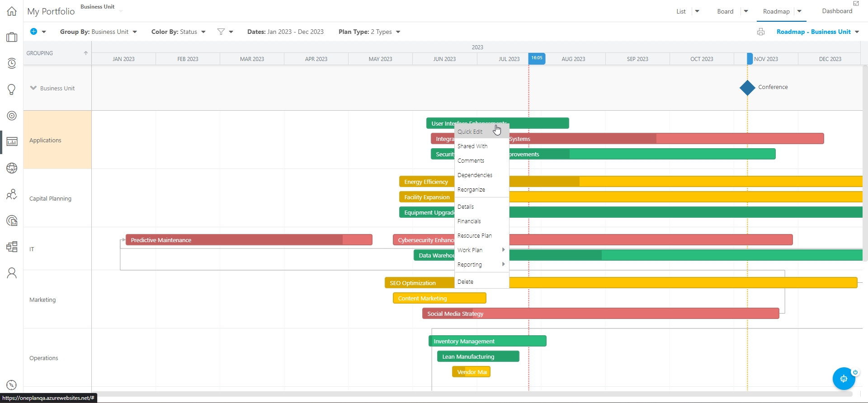Choose Reorganize in context menu
The width and height of the screenshot is (868, 403).
pyautogui.click(x=482, y=189)
